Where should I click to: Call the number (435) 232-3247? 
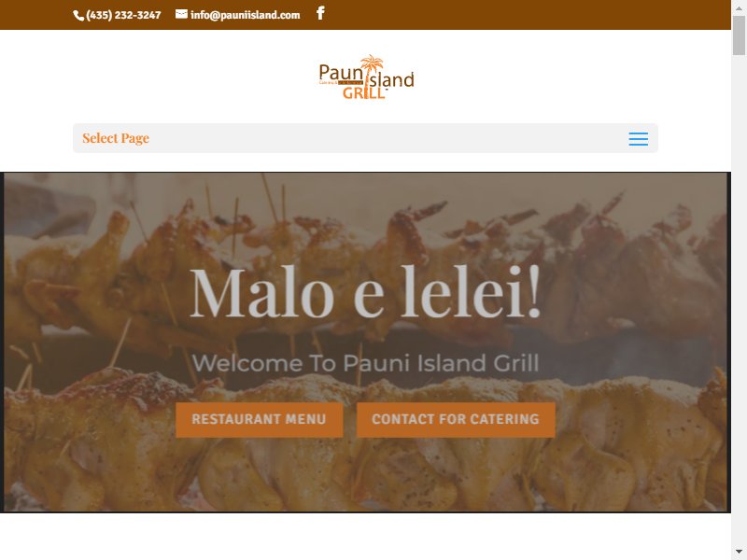coord(123,15)
